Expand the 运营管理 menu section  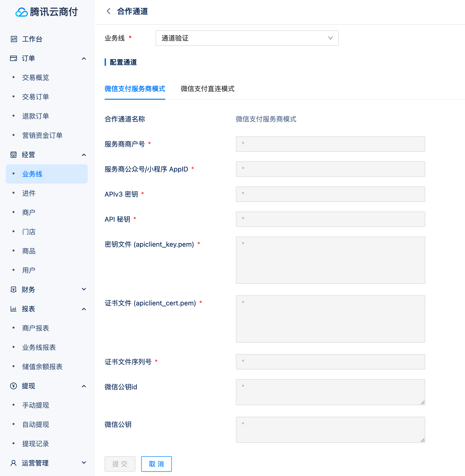84,463
